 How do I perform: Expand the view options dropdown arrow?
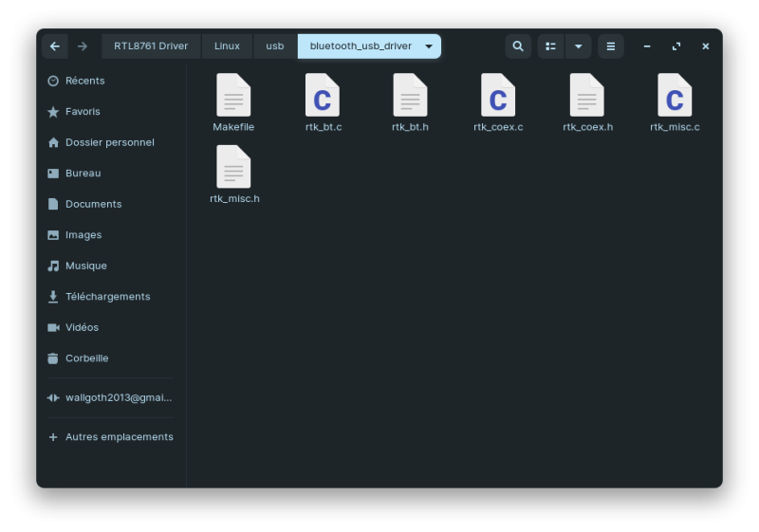(x=578, y=46)
